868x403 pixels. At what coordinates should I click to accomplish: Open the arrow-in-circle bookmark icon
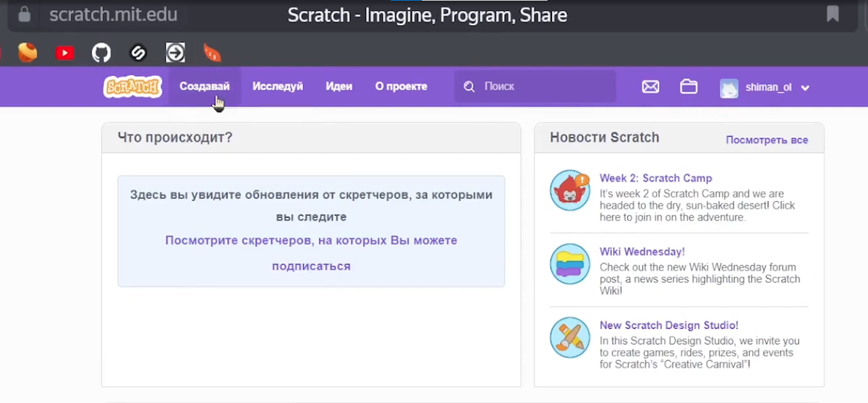coord(175,53)
